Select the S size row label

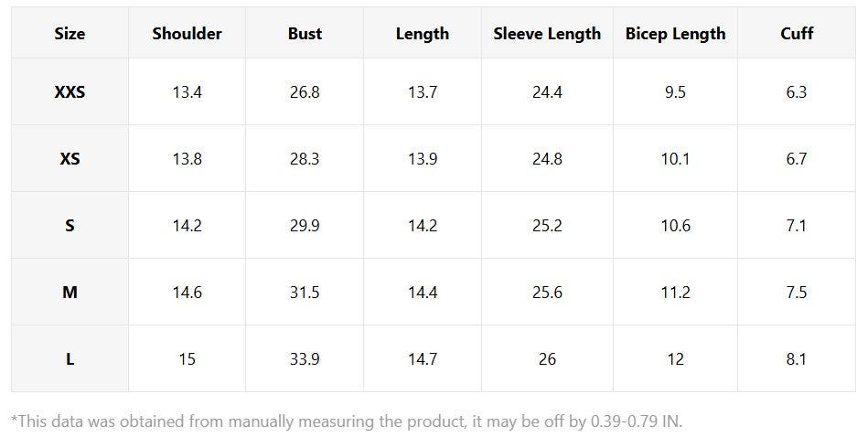[x=70, y=226]
